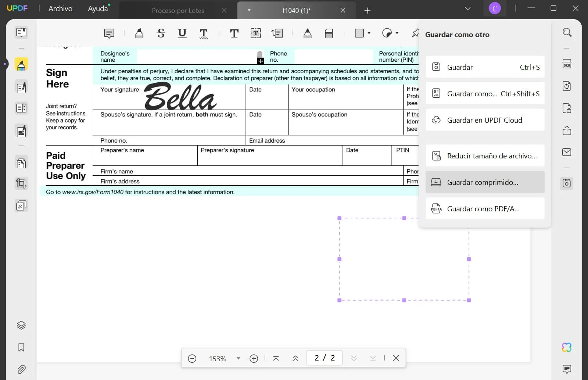Open the Organize pages tool in left sidebar
Screen dimensions: 588x380
tap(21, 162)
